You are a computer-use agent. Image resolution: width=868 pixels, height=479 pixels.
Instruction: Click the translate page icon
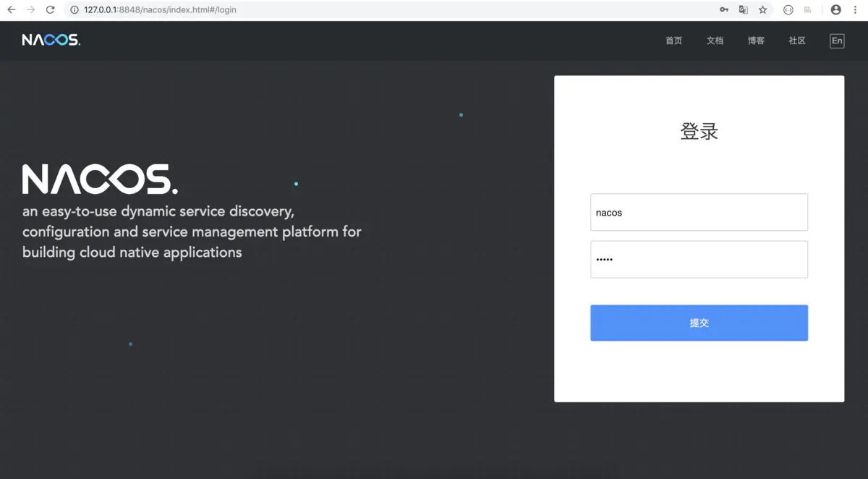(743, 10)
